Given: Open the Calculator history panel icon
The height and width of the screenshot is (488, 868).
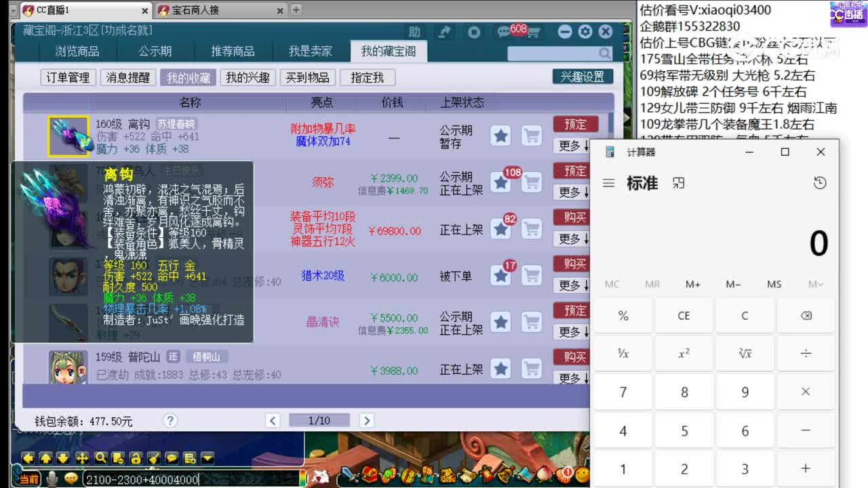Looking at the screenshot, I should click(x=820, y=183).
